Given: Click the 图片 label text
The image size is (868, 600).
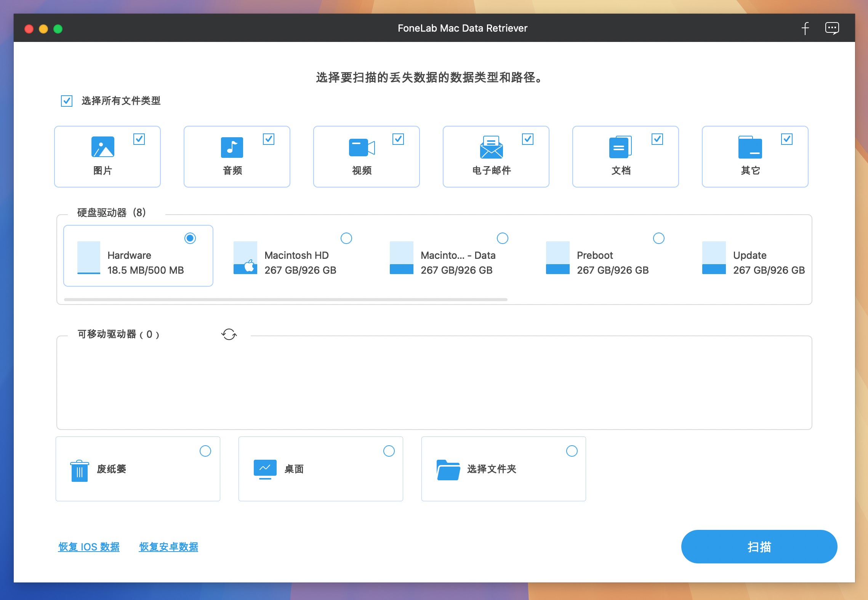Looking at the screenshot, I should (x=103, y=170).
